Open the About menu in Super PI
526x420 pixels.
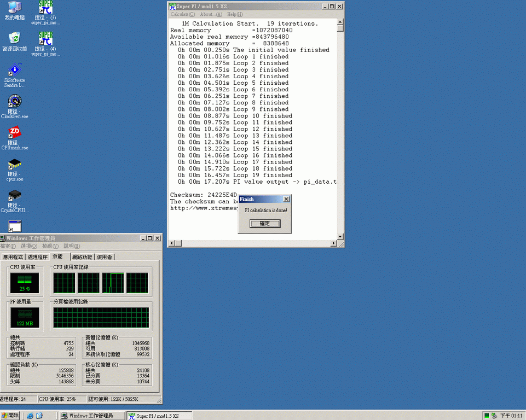click(x=211, y=14)
